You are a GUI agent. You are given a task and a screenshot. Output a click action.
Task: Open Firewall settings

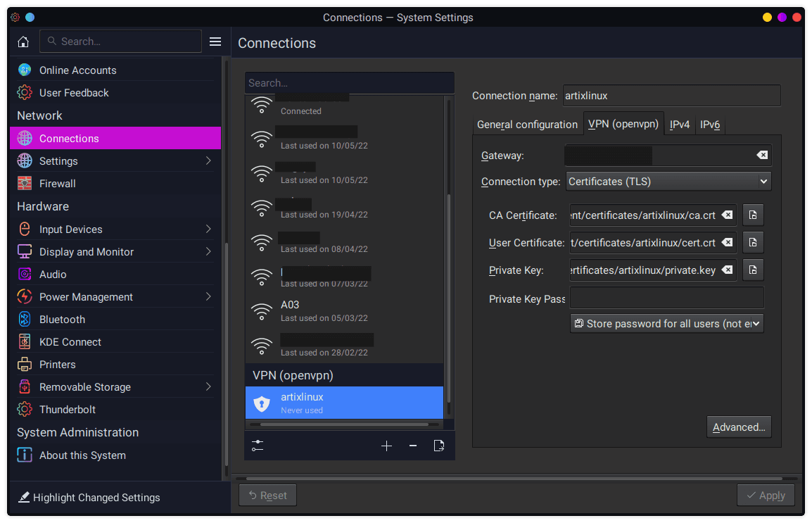[x=116, y=183]
